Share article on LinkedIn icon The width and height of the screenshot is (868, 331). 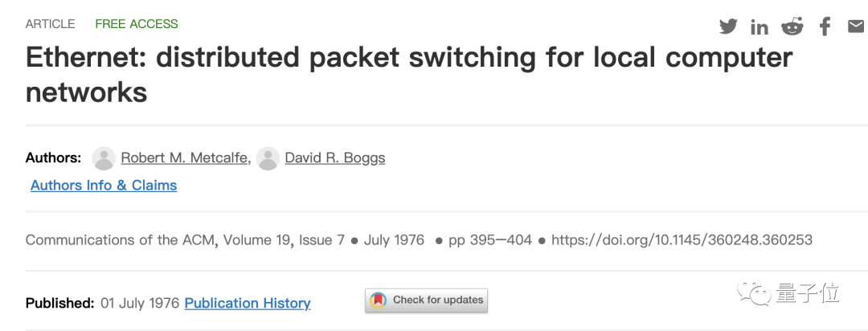pos(759,27)
